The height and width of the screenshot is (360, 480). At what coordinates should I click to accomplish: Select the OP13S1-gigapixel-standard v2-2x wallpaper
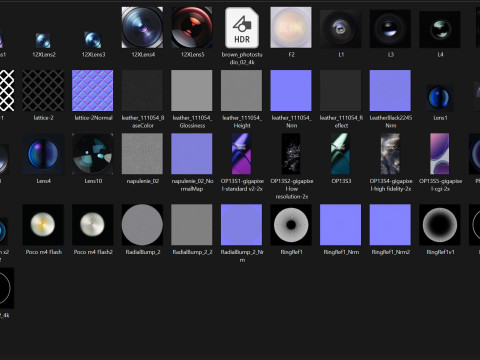click(x=242, y=154)
